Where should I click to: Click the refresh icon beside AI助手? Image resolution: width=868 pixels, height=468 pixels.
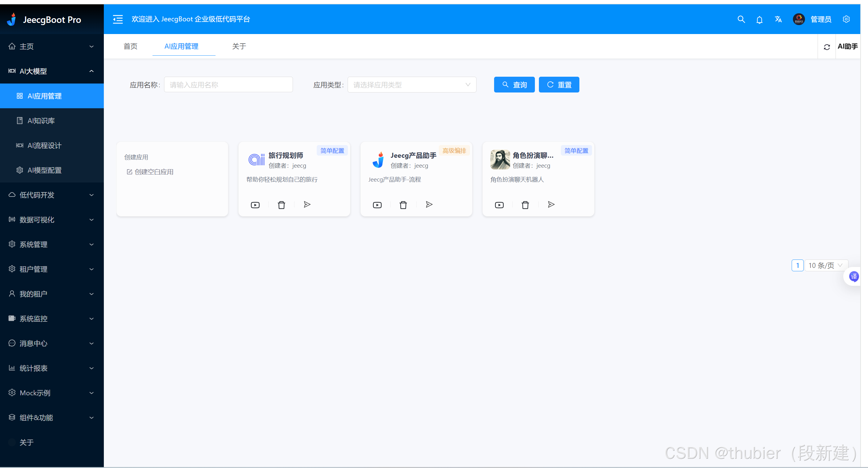pyautogui.click(x=827, y=47)
